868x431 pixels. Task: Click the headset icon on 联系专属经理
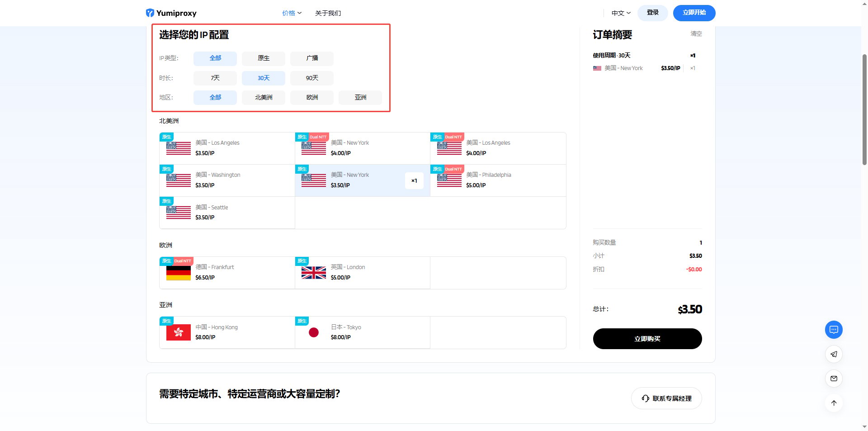tap(646, 398)
